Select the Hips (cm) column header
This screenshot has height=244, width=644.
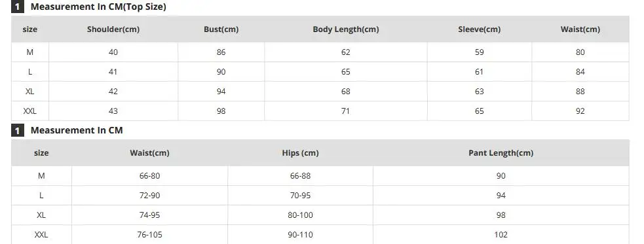point(300,153)
